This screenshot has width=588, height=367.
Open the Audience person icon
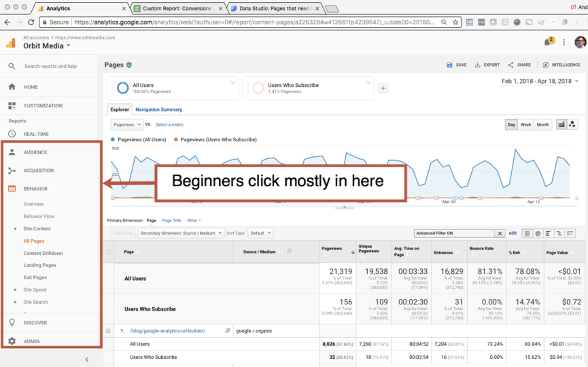12,152
